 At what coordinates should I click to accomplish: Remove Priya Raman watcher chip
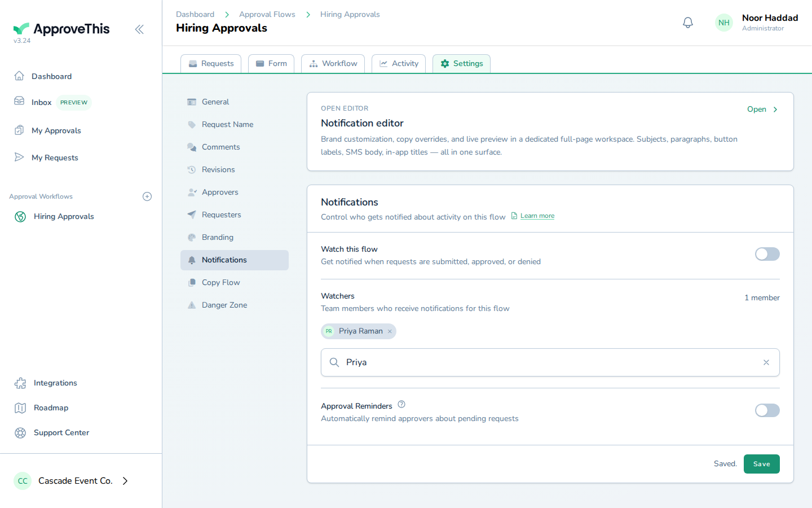[x=390, y=331]
